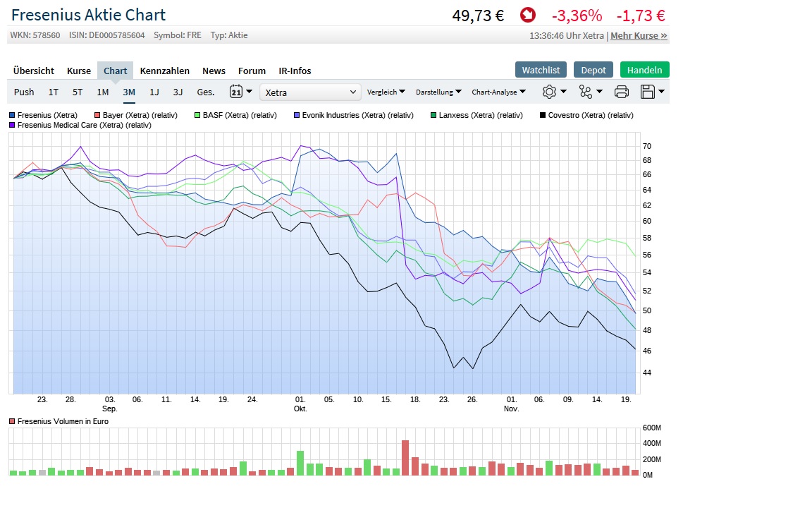Open the Mehr Kurse link
Image resolution: width=812 pixels, height=508 pixels.
point(639,35)
